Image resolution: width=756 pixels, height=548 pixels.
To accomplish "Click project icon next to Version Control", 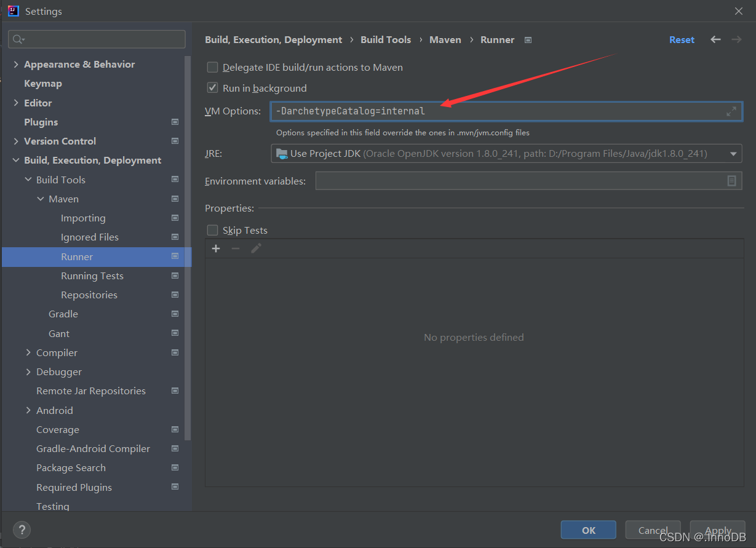I will 175,141.
